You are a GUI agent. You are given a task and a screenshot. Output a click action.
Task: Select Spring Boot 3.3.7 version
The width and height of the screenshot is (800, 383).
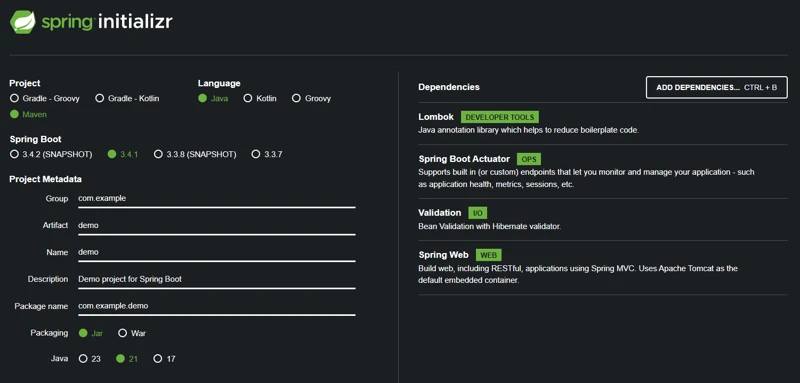(x=267, y=154)
